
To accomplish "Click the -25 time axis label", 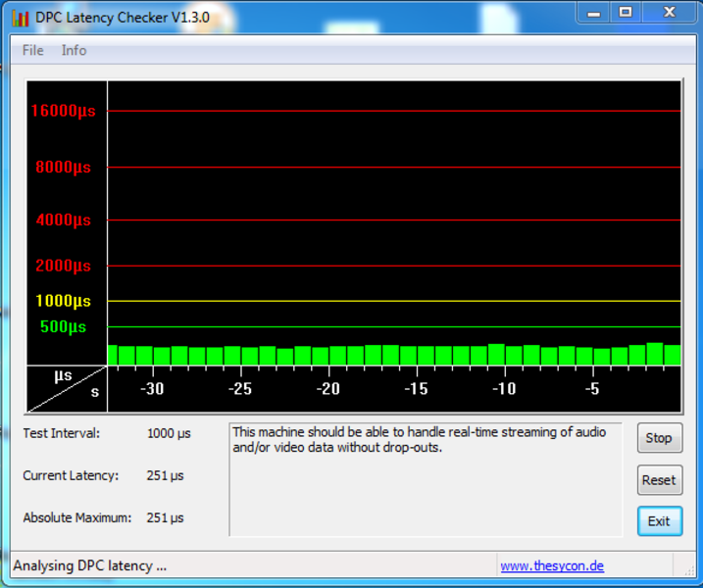I will [240, 388].
